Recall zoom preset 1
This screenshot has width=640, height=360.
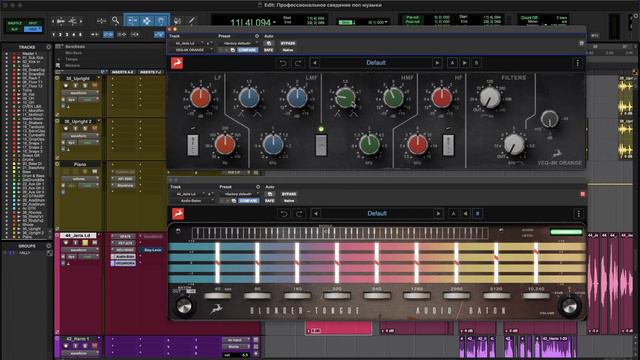[53, 35]
